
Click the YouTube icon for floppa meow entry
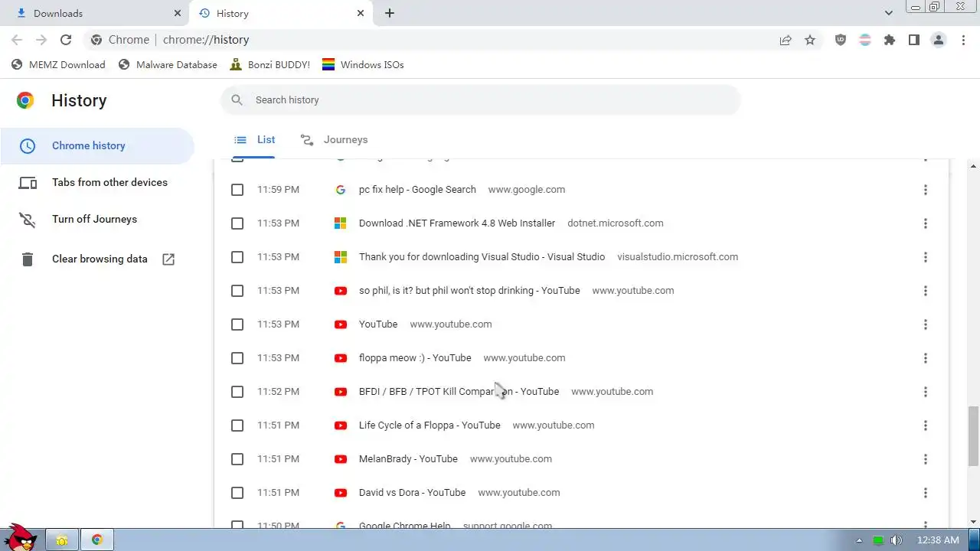pos(341,358)
